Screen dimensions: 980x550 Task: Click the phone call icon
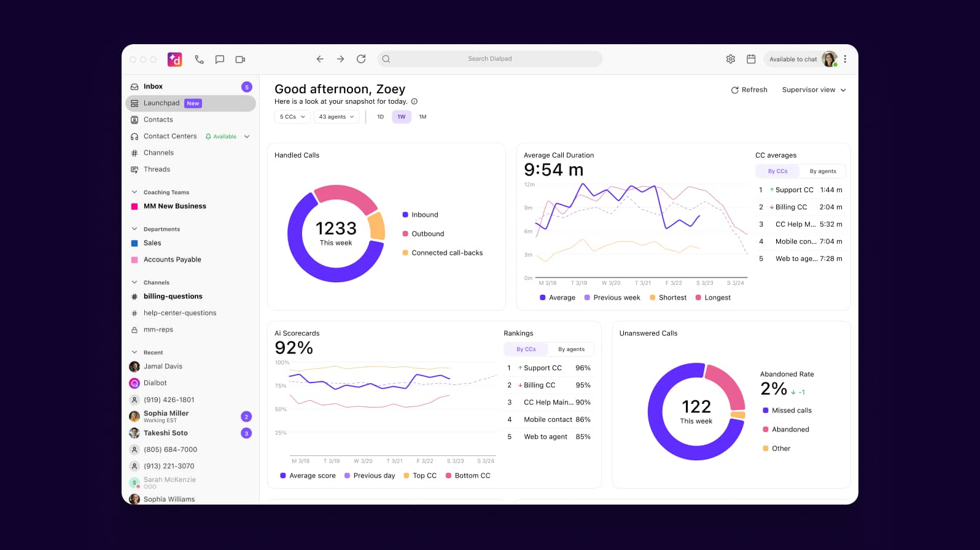[x=199, y=60]
